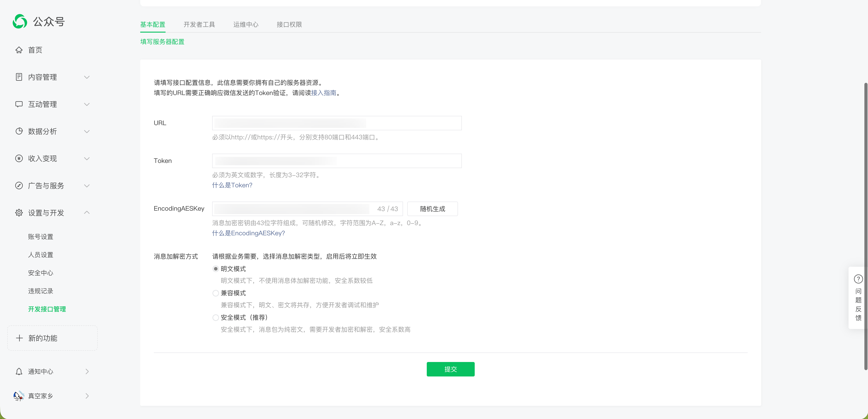Switch to 开发者工具 tab
This screenshot has height=419, width=868.
(199, 25)
